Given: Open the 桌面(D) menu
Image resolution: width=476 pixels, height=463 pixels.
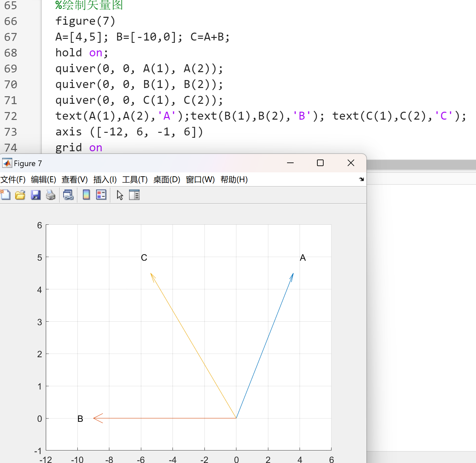Looking at the screenshot, I should (x=167, y=180).
